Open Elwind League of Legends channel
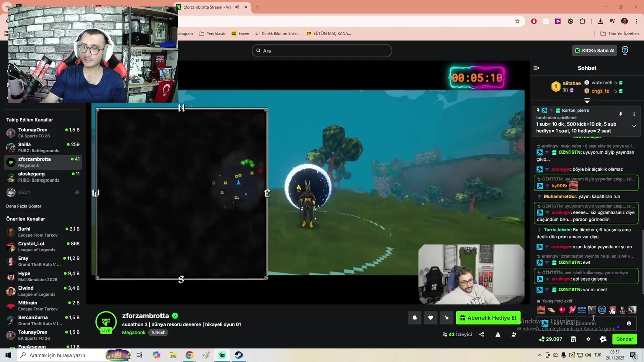 tap(43, 291)
